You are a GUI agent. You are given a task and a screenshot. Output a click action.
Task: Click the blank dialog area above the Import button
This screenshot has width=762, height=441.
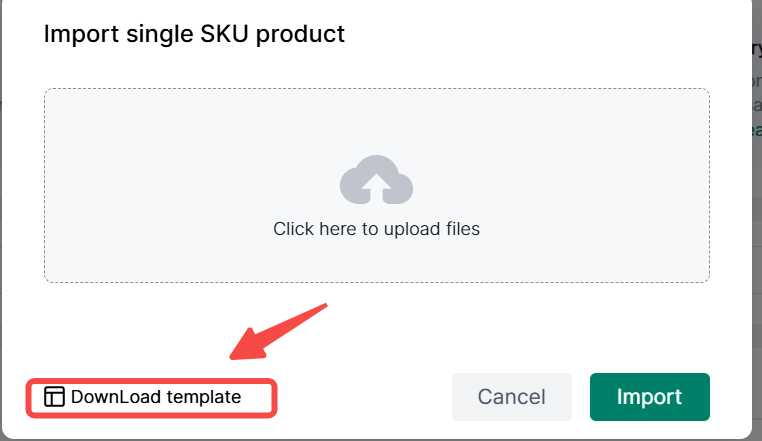tap(649, 330)
